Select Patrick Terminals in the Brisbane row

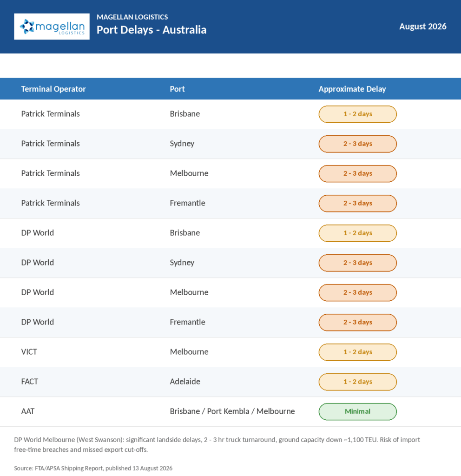pyautogui.click(x=50, y=114)
